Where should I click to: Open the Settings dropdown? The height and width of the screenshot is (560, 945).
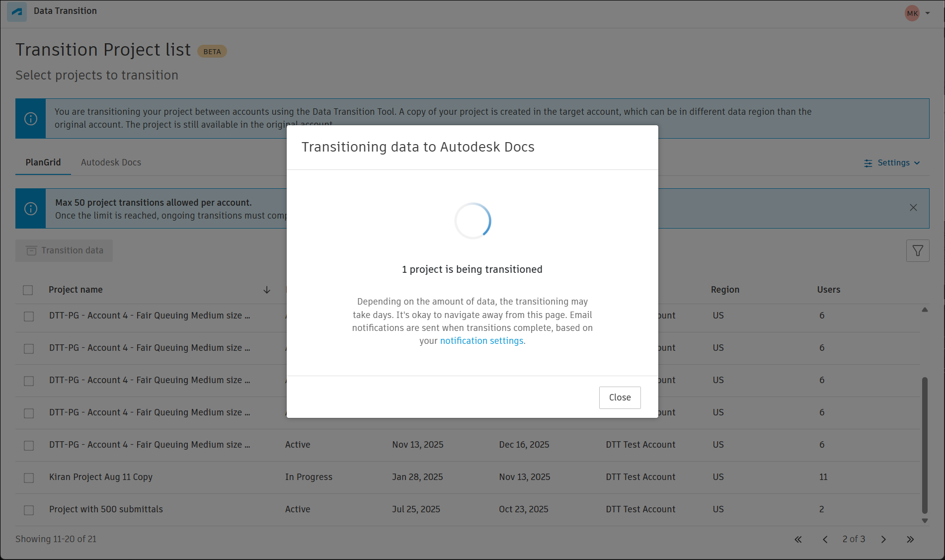tap(892, 163)
